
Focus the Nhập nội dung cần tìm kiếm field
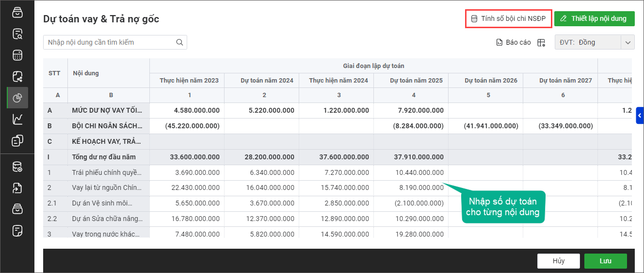(111, 42)
